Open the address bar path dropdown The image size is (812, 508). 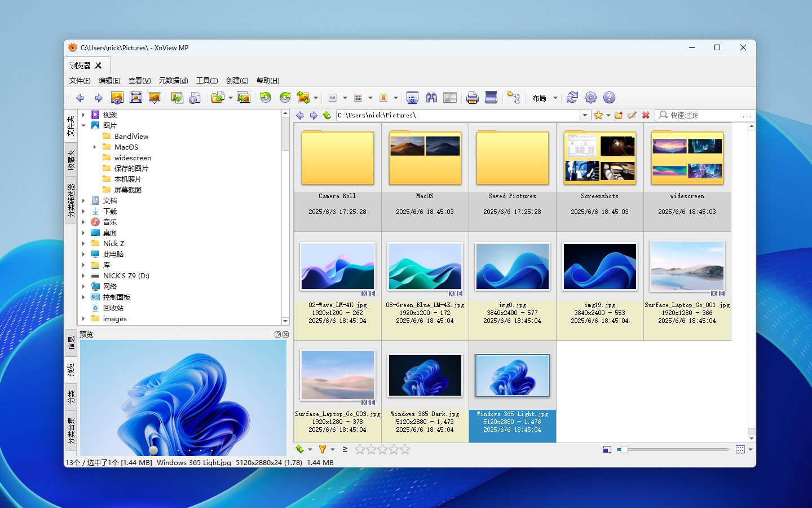click(585, 115)
